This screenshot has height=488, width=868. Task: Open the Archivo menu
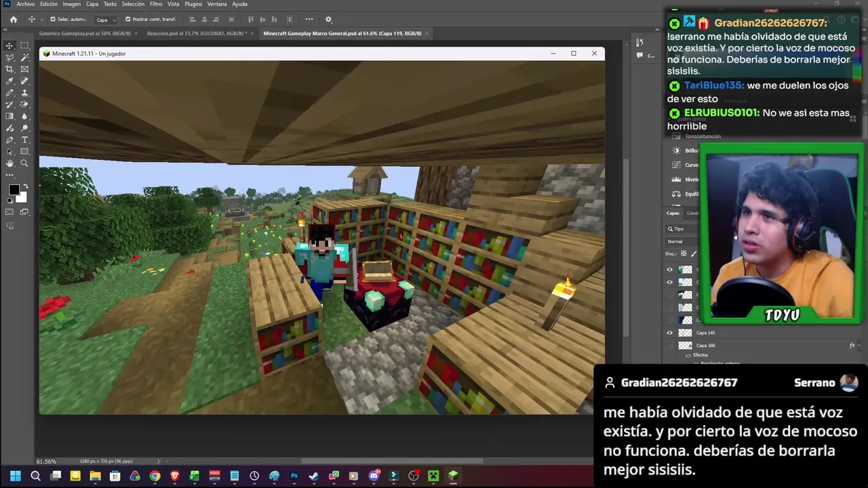pyautogui.click(x=26, y=4)
